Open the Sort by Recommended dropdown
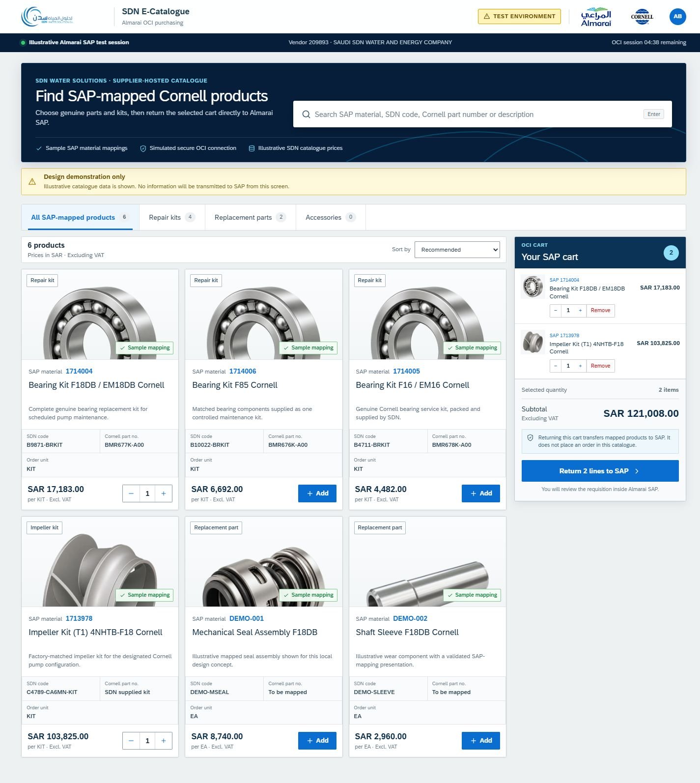This screenshot has height=783, width=700. [x=457, y=250]
